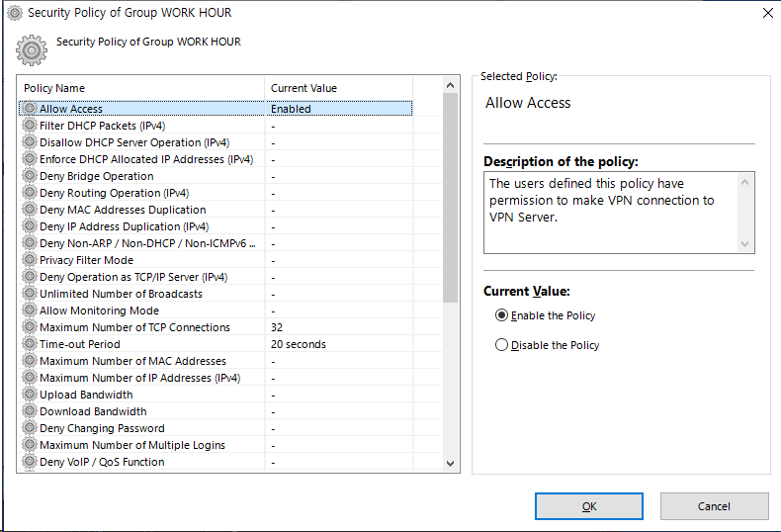Click the large gear icon in dialog header

32,50
